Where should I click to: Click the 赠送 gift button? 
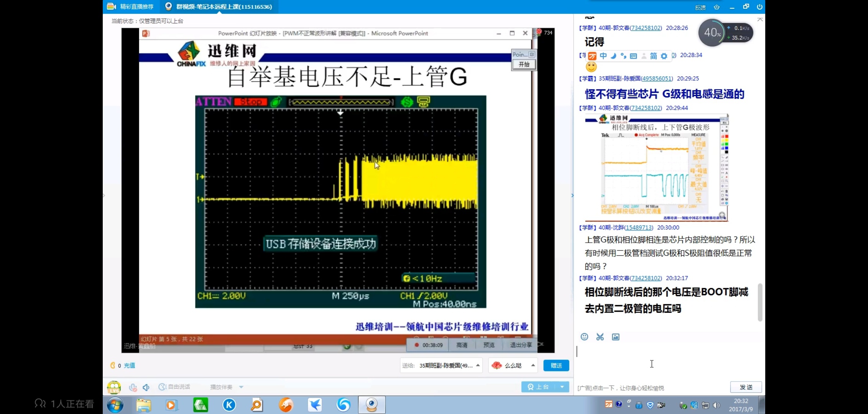(556, 365)
